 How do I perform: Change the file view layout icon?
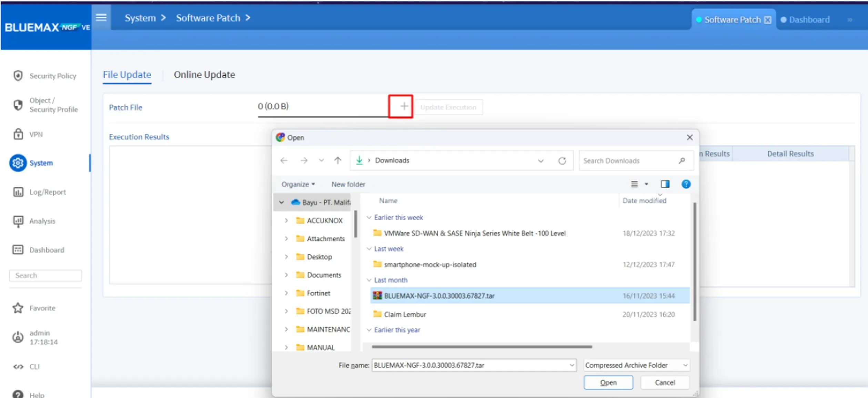(634, 184)
